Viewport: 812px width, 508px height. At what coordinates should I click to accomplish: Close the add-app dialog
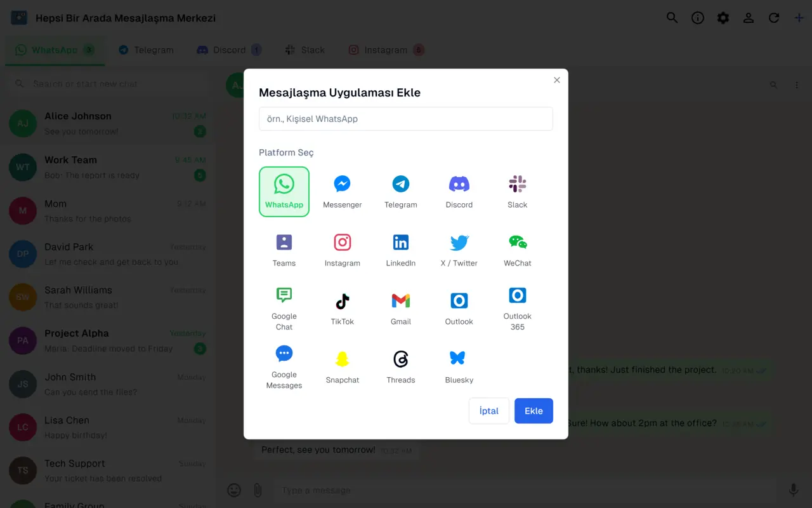[x=557, y=80]
